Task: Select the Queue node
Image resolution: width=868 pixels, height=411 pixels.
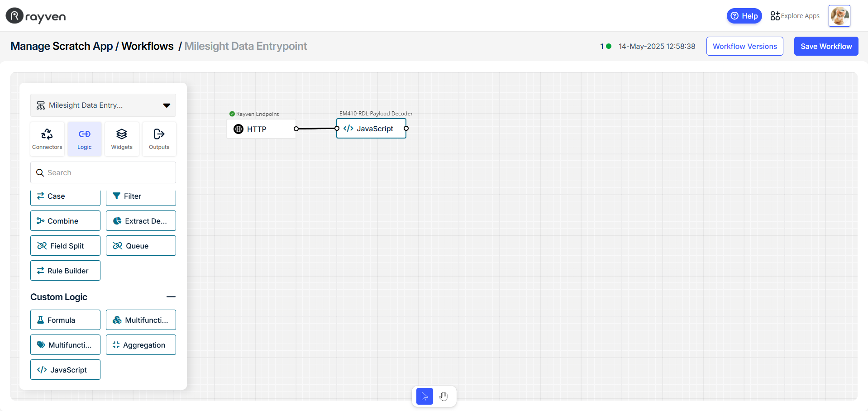Action: click(141, 246)
